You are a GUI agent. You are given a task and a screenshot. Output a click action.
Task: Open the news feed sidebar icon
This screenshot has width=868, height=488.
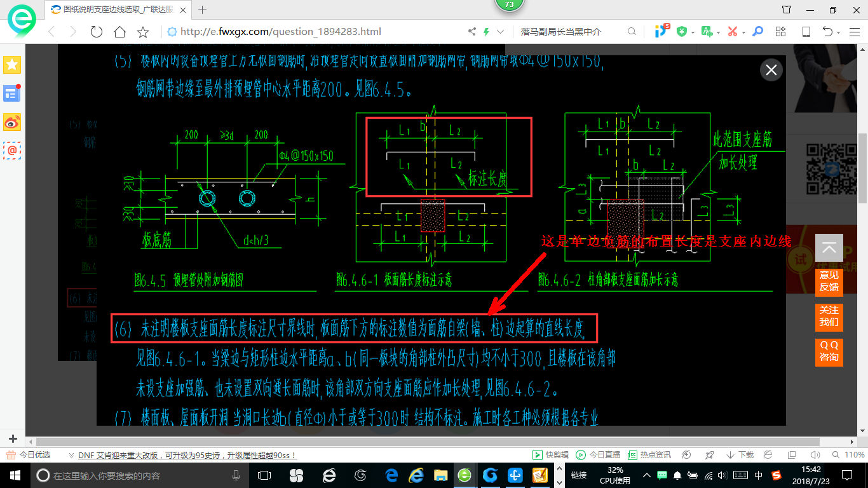[x=12, y=93]
